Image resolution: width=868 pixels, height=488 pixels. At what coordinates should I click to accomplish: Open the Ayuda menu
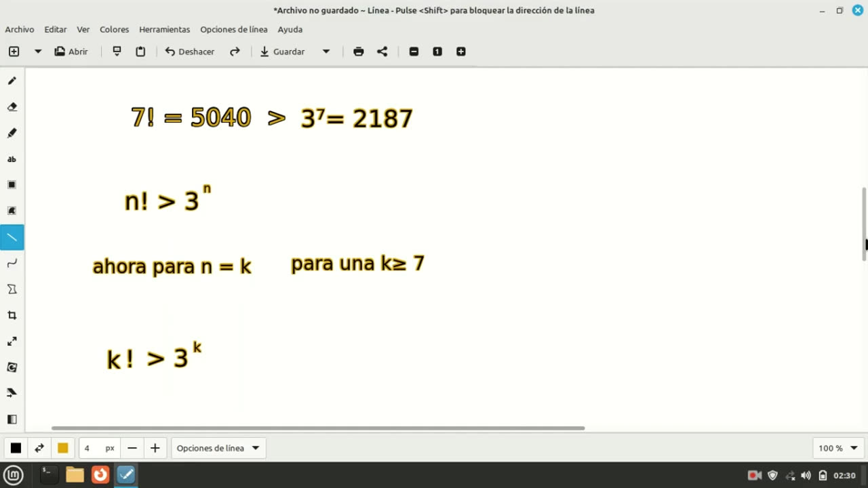tap(290, 29)
